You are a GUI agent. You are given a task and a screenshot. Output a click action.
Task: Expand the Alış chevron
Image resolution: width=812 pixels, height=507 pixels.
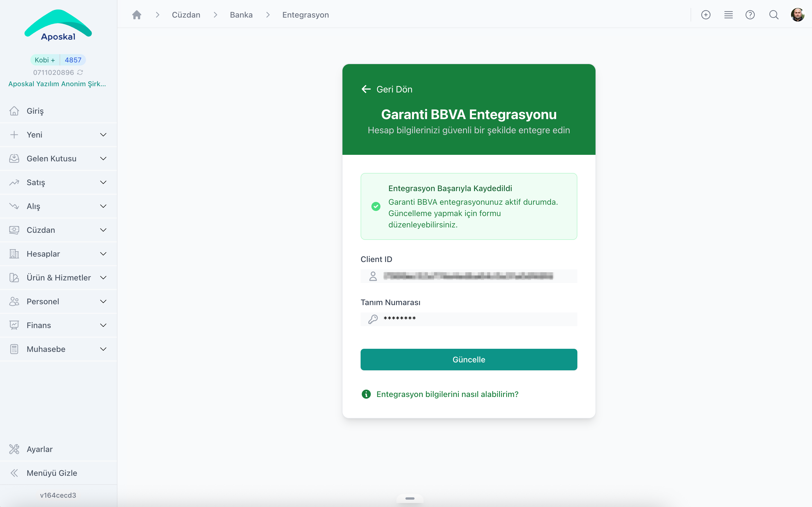pyautogui.click(x=103, y=206)
